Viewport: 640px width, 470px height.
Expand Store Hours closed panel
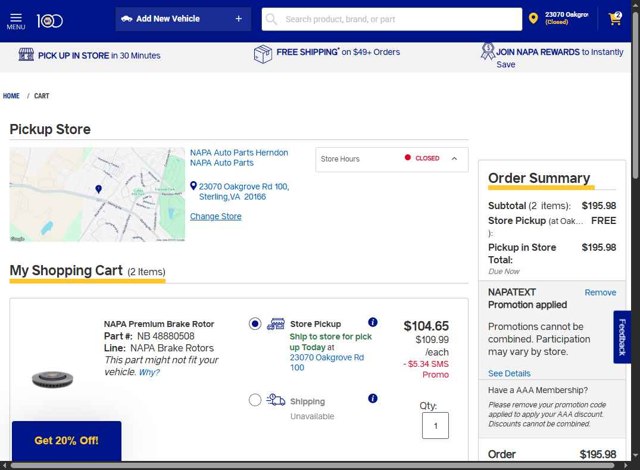[392, 159]
